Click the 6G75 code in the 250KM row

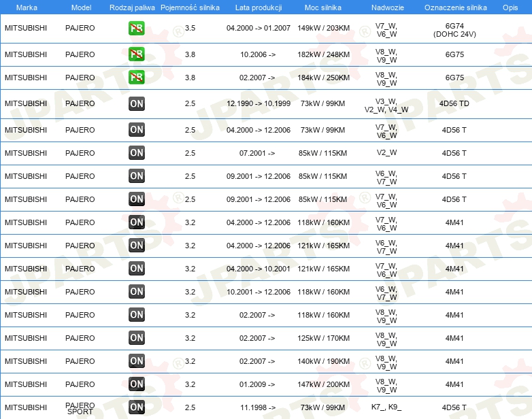click(454, 78)
